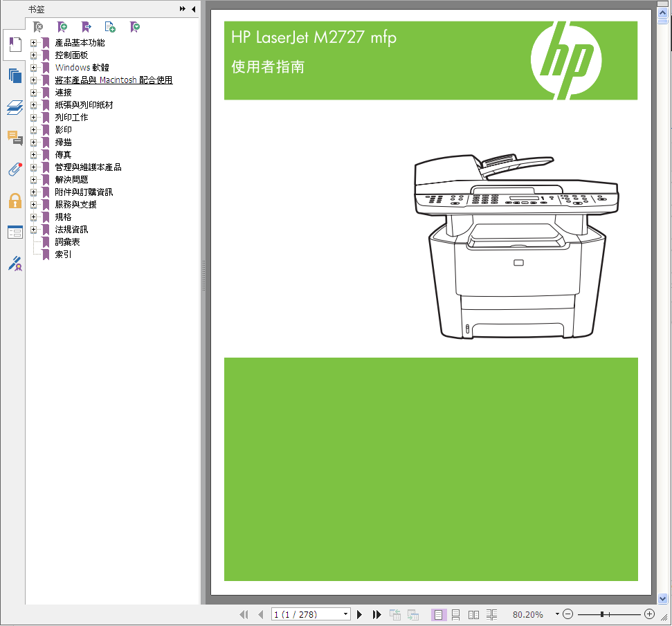672x626 pixels.
Task: Open the 管理與維護本產品 bookmark
Action: point(89,167)
